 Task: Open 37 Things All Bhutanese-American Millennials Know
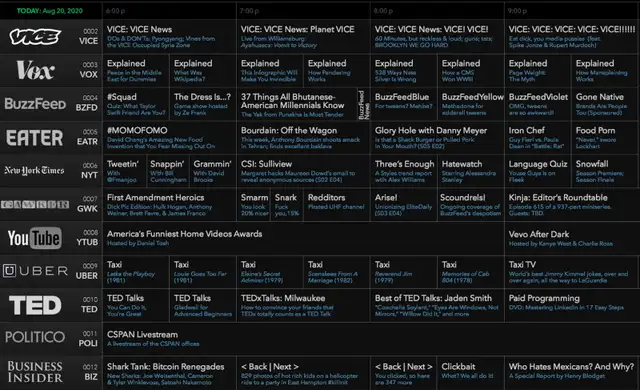click(x=297, y=104)
